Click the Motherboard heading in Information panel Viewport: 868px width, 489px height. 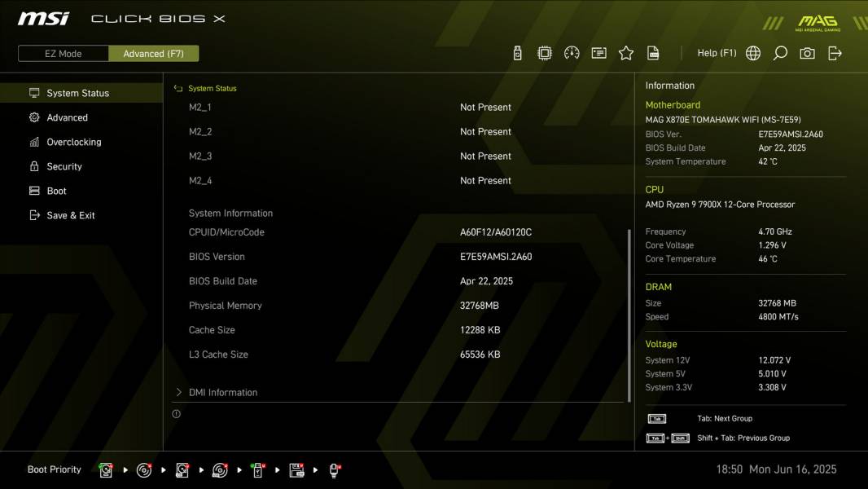click(673, 104)
